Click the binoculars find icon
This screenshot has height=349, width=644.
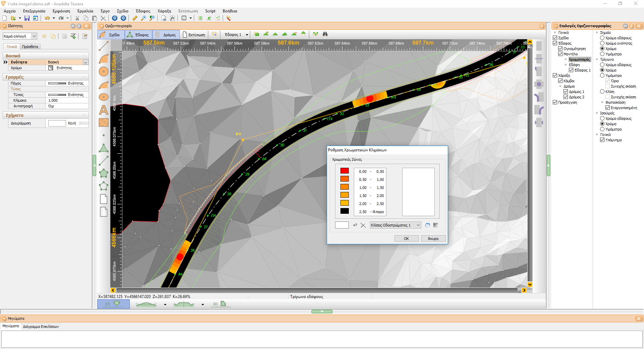[325, 34]
